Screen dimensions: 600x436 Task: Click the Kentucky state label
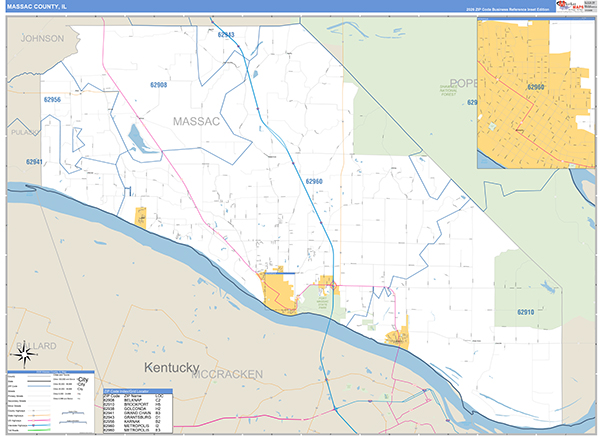click(x=172, y=367)
